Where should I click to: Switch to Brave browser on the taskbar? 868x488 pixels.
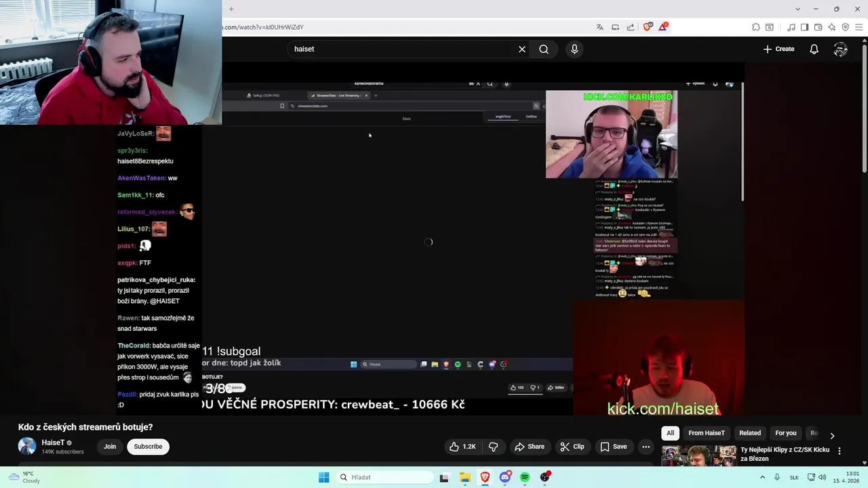[485, 477]
